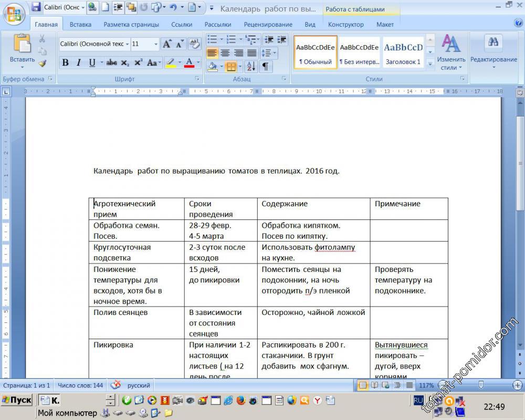Copy selection with the copy icon
Image resolution: width=525 pixels, height=420 pixels.
click(x=42, y=51)
